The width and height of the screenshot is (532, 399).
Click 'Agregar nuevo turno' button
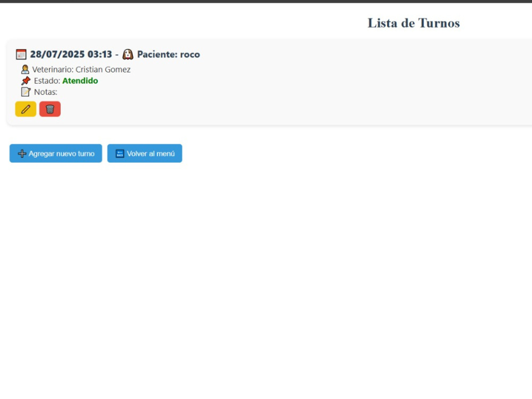56,153
